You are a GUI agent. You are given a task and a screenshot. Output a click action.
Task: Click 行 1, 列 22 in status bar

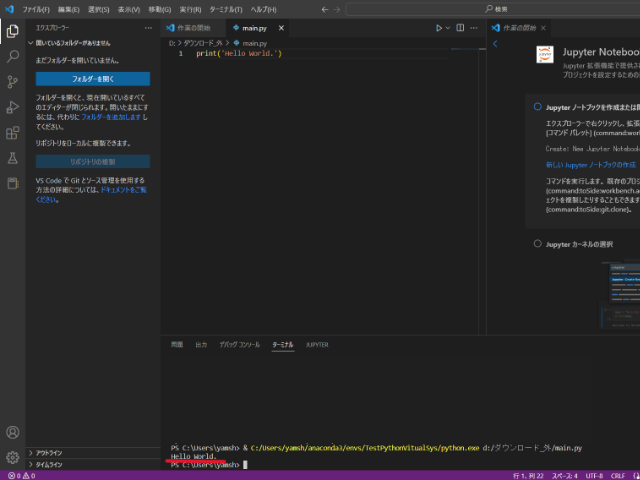pyautogui.click(x=528, y=476)
